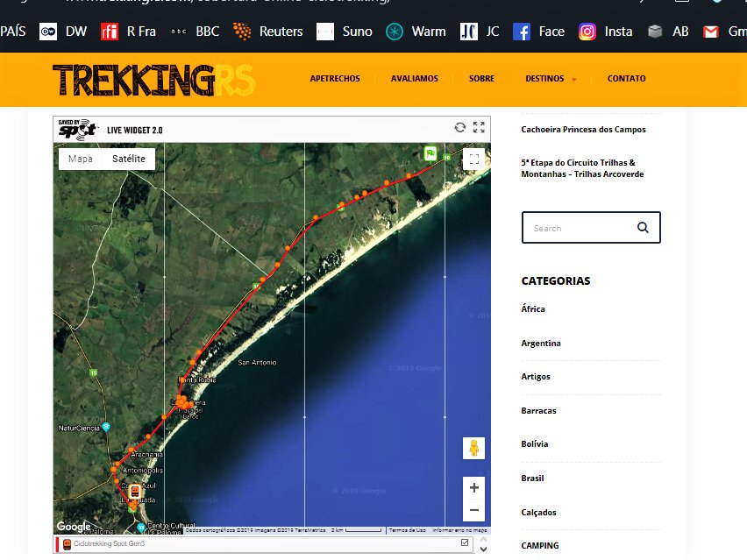Screen dimensions: 747x560
Task: Toggle the map fullscreen view
Action: [x=473, y=159]
